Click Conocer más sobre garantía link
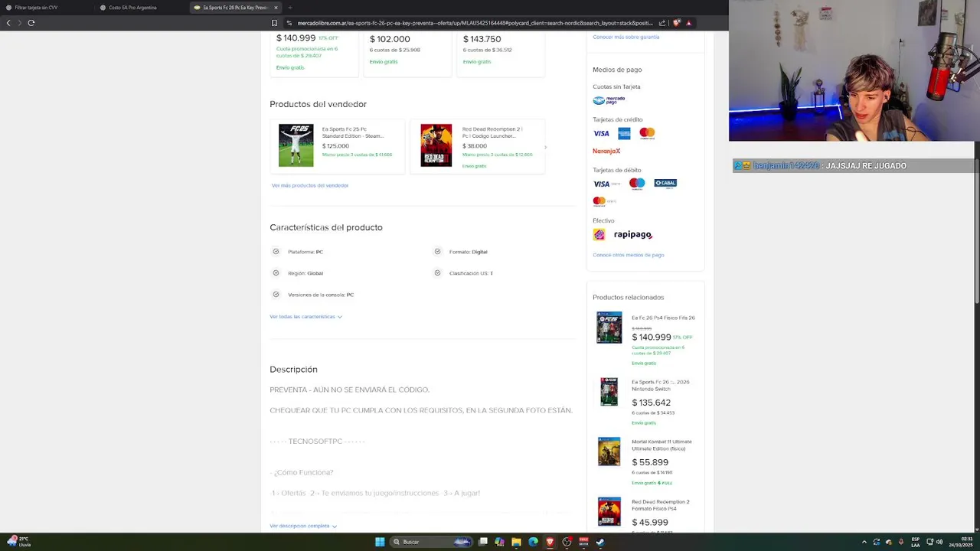 click(626, 37)
